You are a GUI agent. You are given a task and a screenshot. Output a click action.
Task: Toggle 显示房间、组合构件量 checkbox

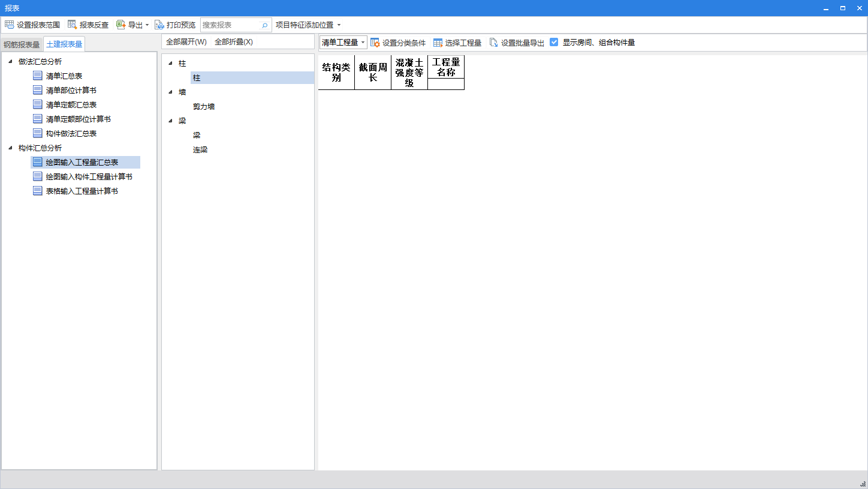point(554,42)
